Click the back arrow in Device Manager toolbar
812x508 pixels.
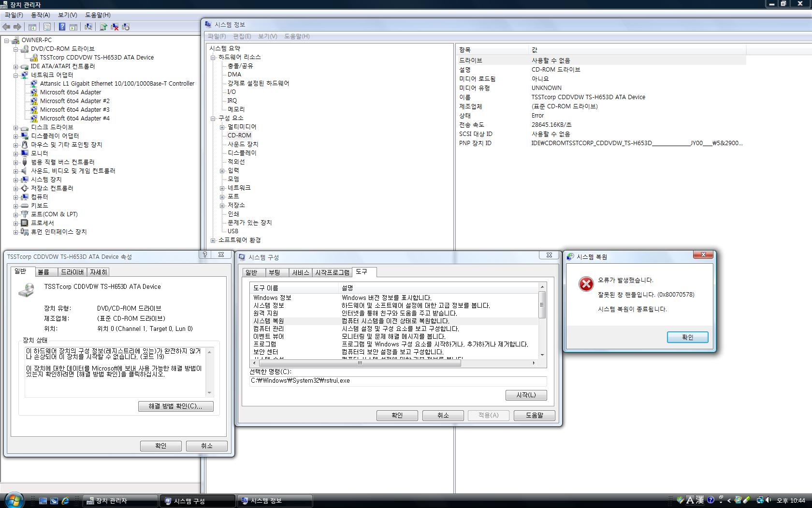coord(7,27)
